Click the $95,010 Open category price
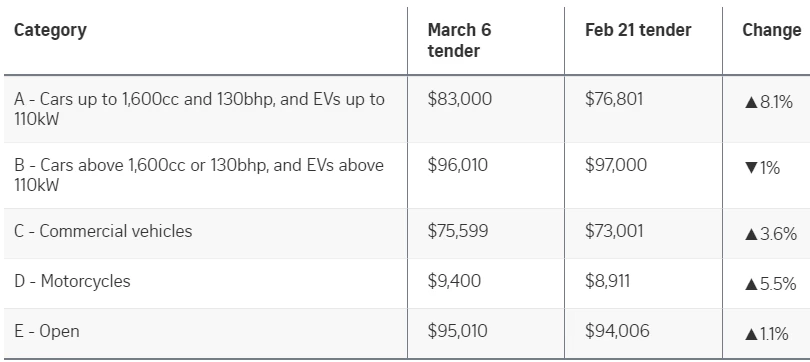This screenshot has height=362, width=810. click(457, 330)
